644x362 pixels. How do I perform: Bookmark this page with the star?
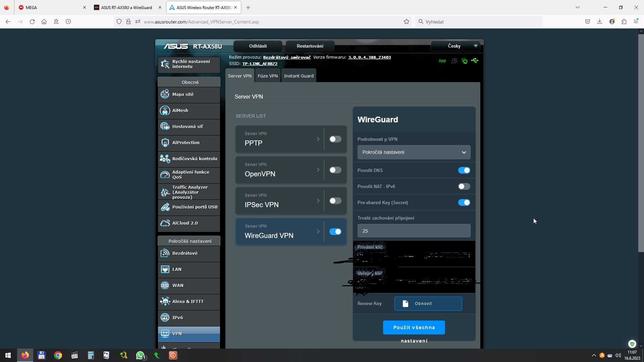coord(407,21)
